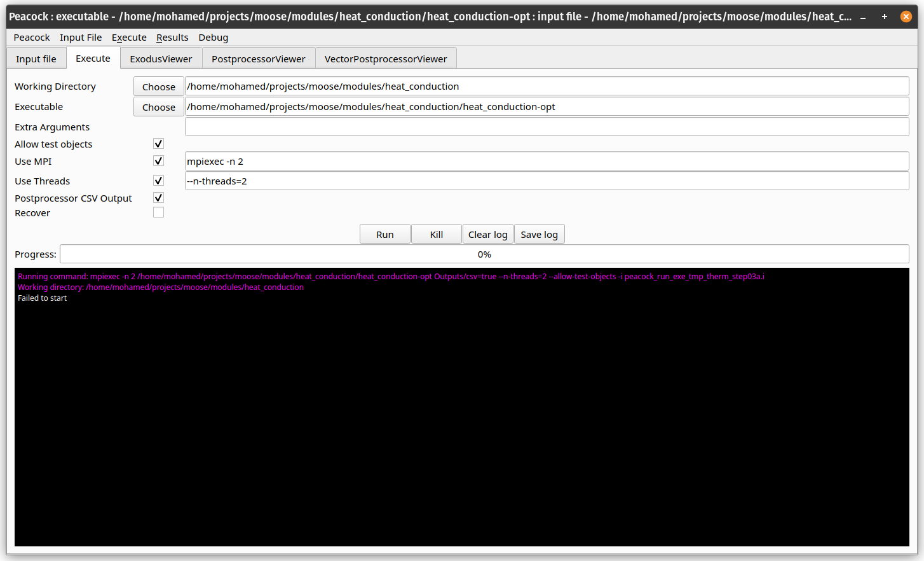924x561 pixels.
Task: Click the Kill button
Action: click(x=436, y=233)
